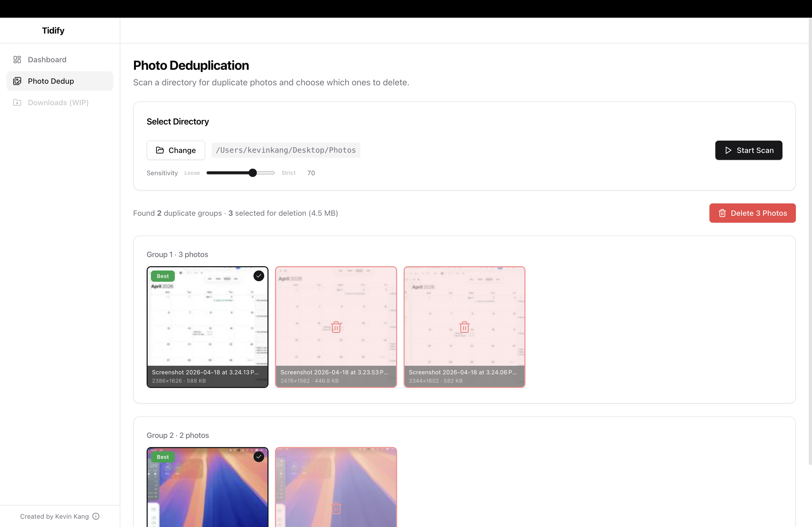Viewport: 812px width, 527px height.
Task: Open Downloads (WIP) section
Action: tap(60, 103)
